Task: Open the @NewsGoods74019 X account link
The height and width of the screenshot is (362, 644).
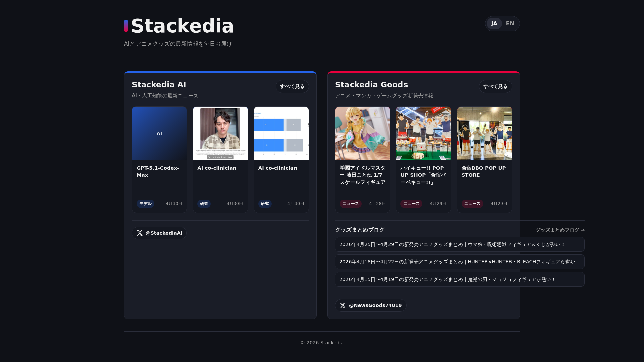Action: coord(371,305)
